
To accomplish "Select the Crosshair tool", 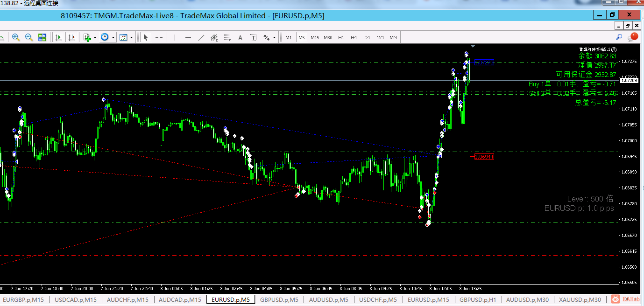I will tap(159, 37).
